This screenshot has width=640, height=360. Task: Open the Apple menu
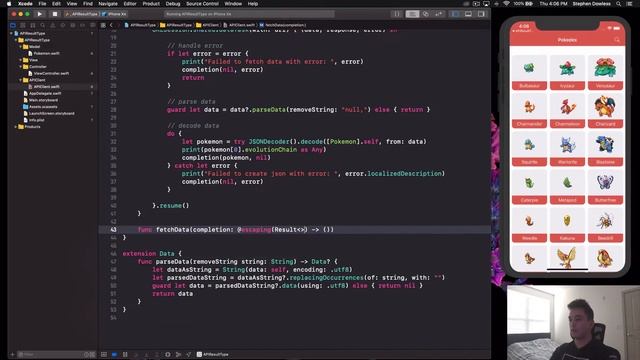pyautogui.click(x=9, y=4)
